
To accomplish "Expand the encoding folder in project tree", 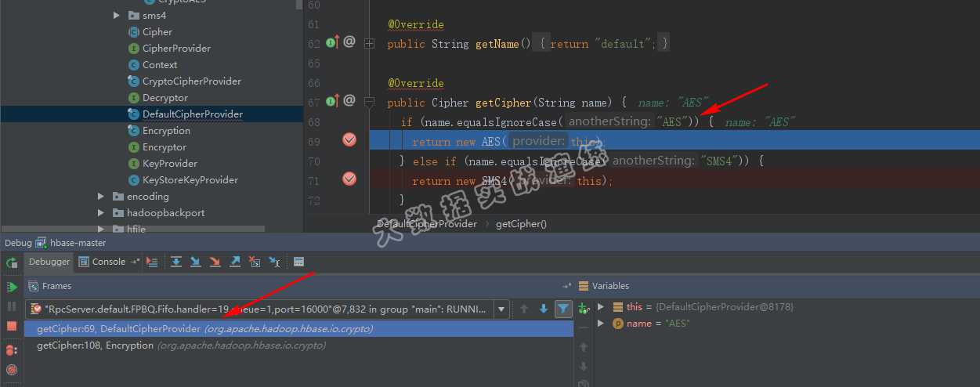I will coord(101,197).
